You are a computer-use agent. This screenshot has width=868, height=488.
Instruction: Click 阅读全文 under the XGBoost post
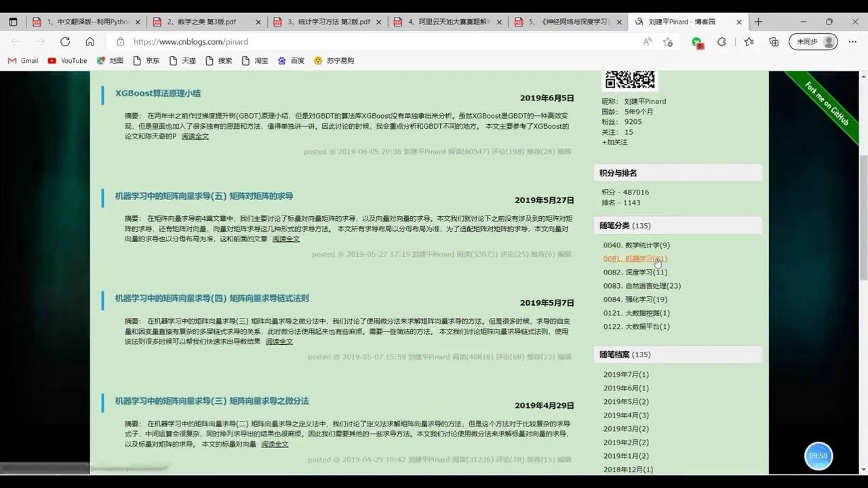[196, 136]
